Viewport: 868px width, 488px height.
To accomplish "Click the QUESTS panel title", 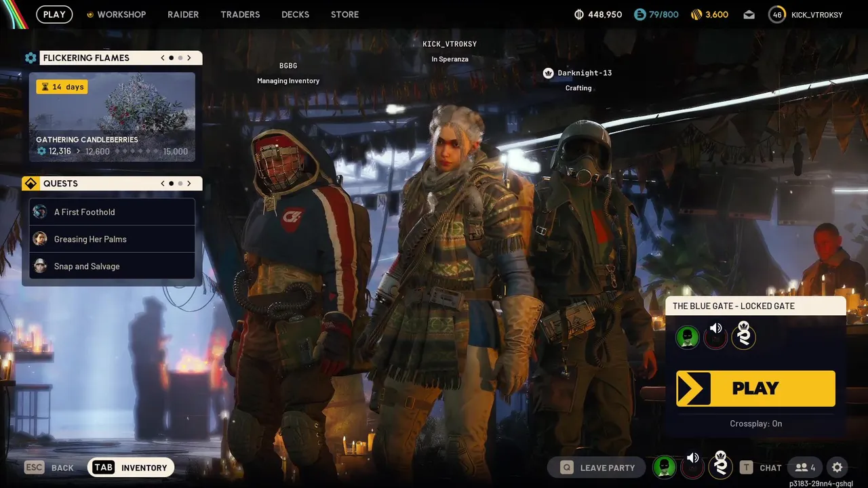I will (x=60, y=184).
